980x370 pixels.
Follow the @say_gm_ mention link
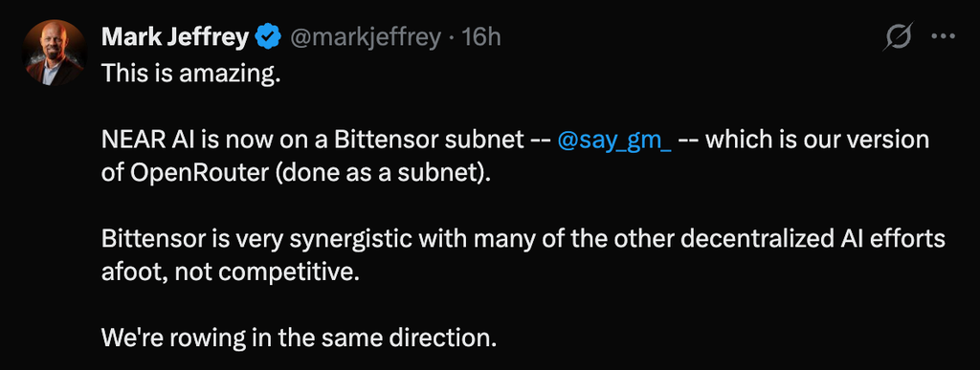pos(613,141)
